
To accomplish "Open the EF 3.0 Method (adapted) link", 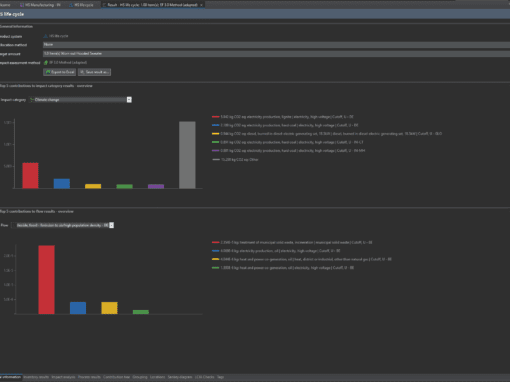I will (68, 63).
